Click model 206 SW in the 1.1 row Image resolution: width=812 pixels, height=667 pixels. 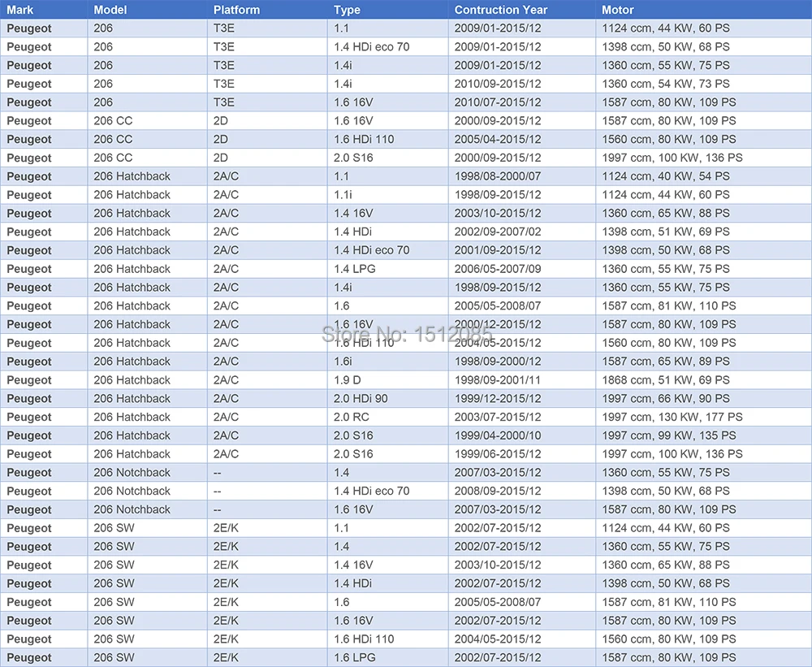(114, 528)
